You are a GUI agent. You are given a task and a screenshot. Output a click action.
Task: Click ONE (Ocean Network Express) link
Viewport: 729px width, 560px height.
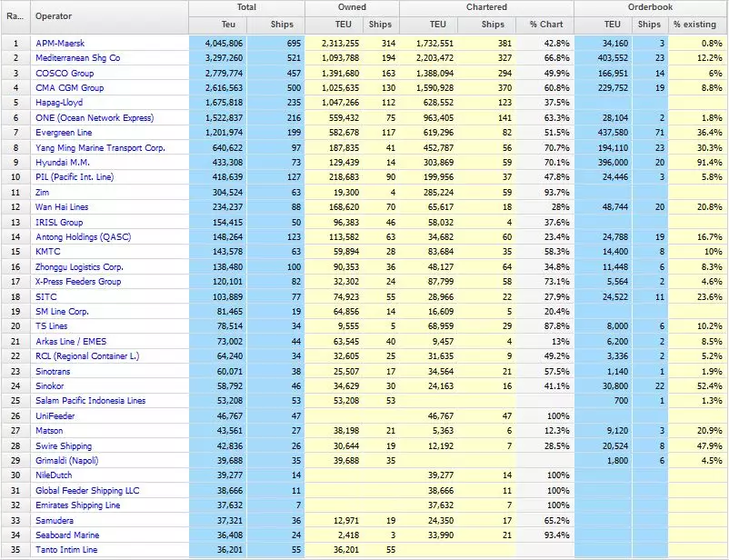(x=95, y=118)
